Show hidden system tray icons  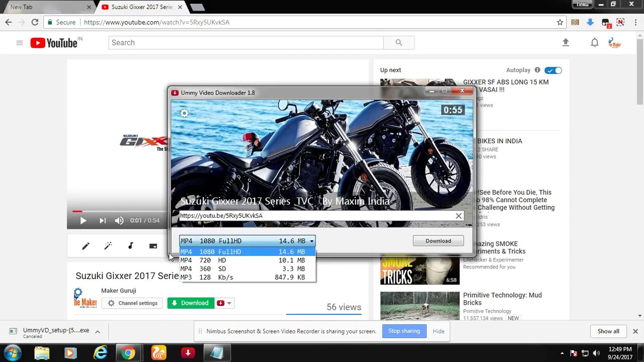pyautogui.click(x=562, y=353)
